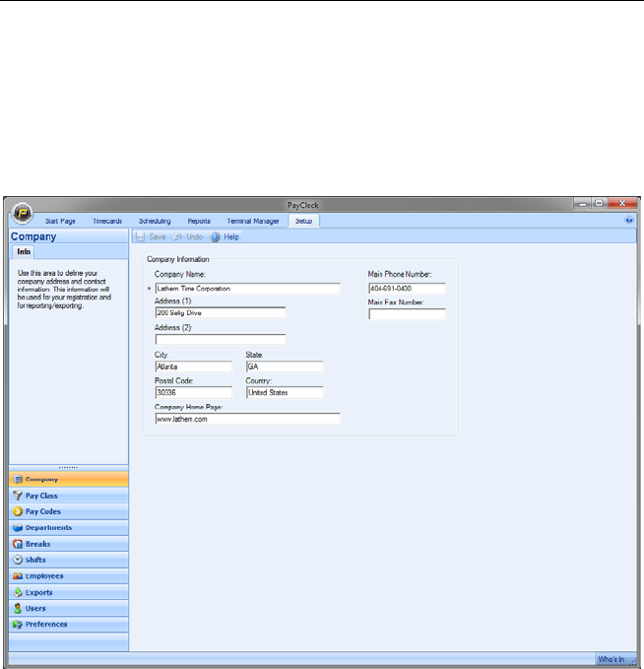Screen dimensions: 644x669
Task: Click the Pay Class funnel icon
Action: [18, 496]
